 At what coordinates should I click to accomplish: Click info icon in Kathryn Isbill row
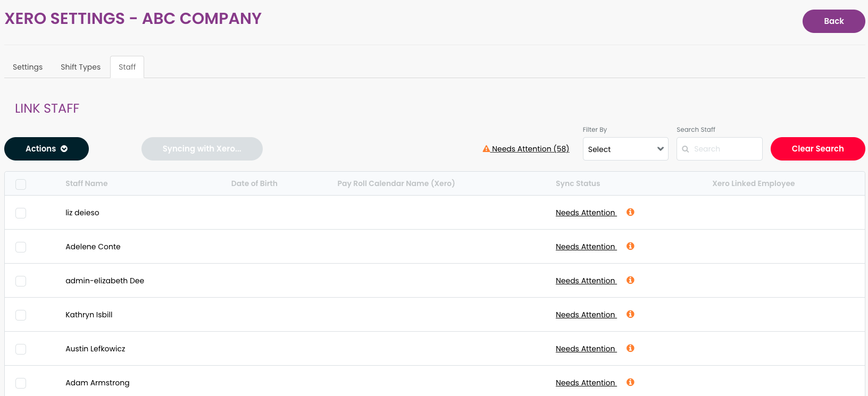(x=630, y=314)
